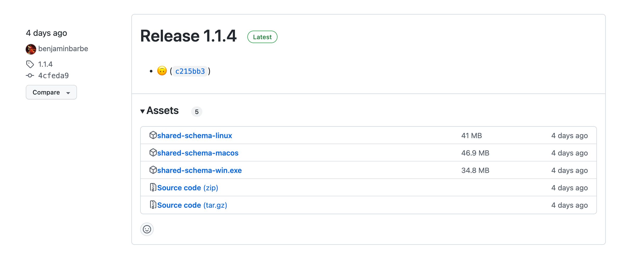This screenshot has width=644, height=256.
Task: Download shared-schema-macos asset
Action: tap(198, 153)
